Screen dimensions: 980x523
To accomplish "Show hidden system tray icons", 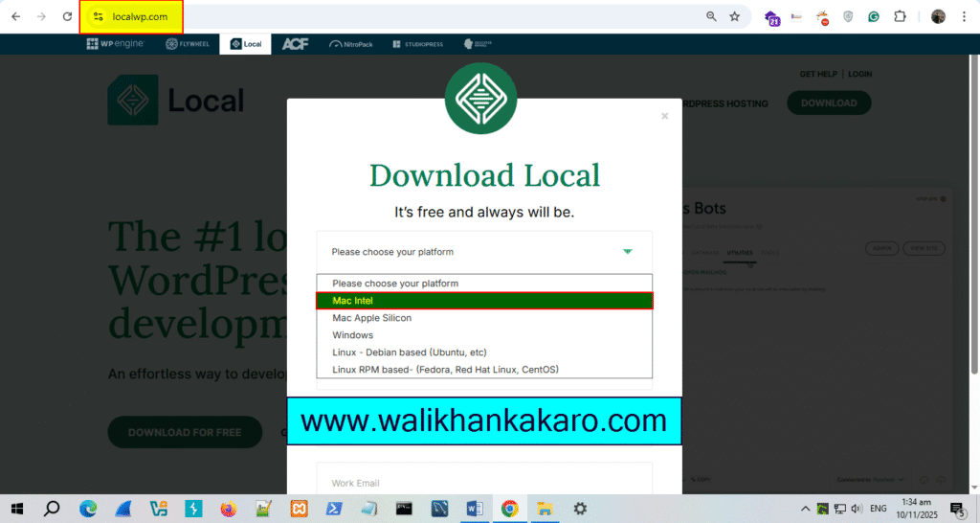I will coord(805,509).
